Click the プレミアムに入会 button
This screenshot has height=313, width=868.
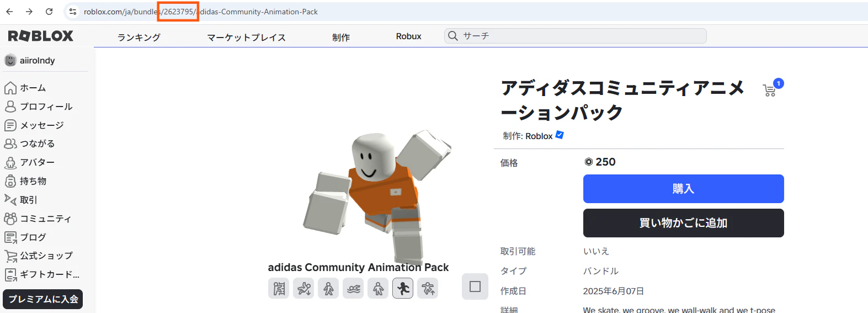(x=43, y=299)
